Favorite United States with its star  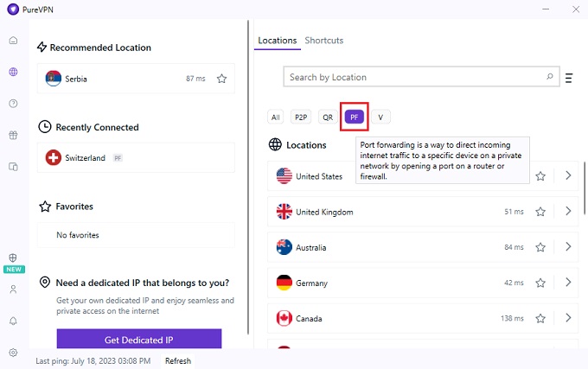point(540,176)
